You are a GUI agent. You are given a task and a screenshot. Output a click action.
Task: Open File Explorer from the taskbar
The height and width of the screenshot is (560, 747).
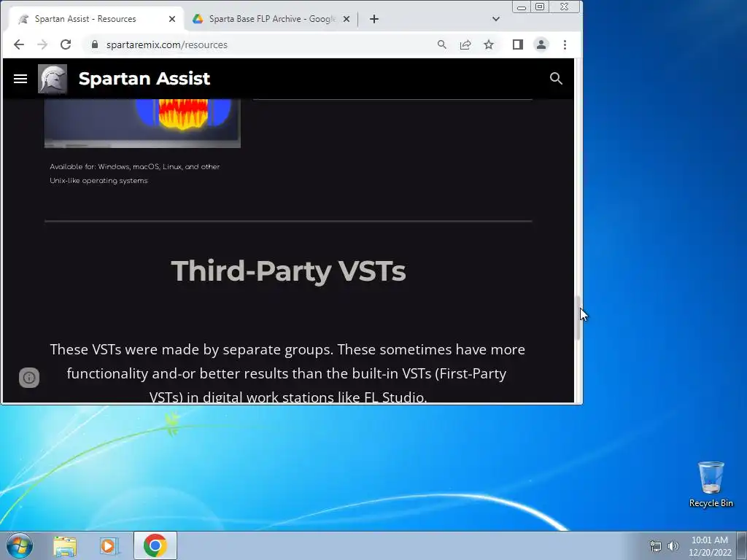pyautogui.click(x=65, y=546)
